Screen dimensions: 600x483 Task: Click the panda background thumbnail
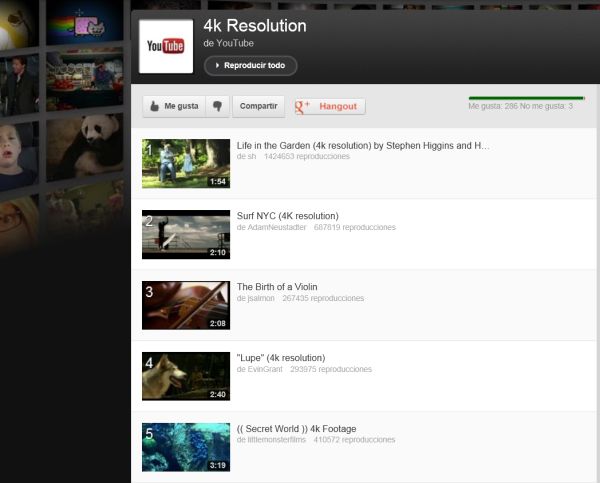click(85, 147)
